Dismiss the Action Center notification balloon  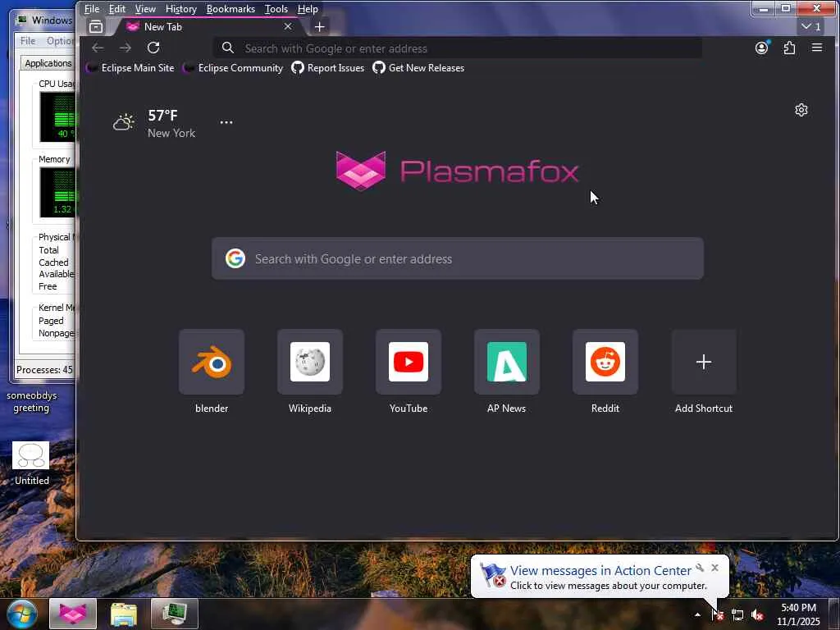point(714,568)
